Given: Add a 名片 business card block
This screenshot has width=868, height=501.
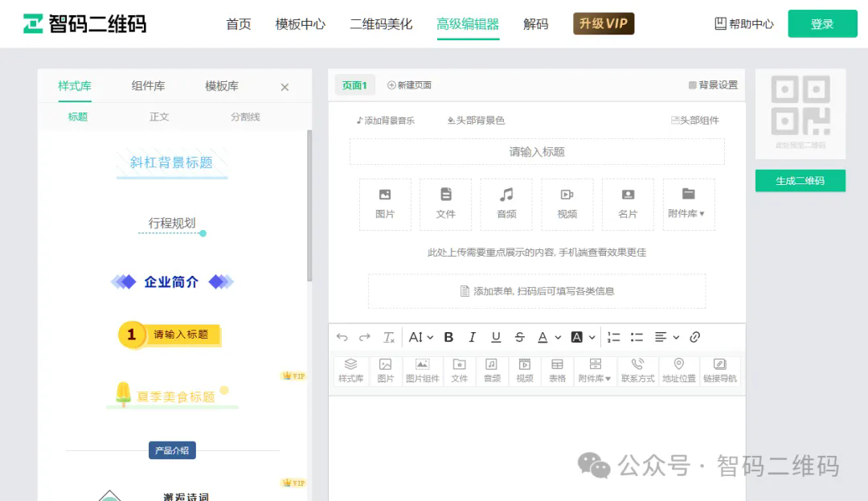Looking at the screenshot, I should [x=628, y=203].
